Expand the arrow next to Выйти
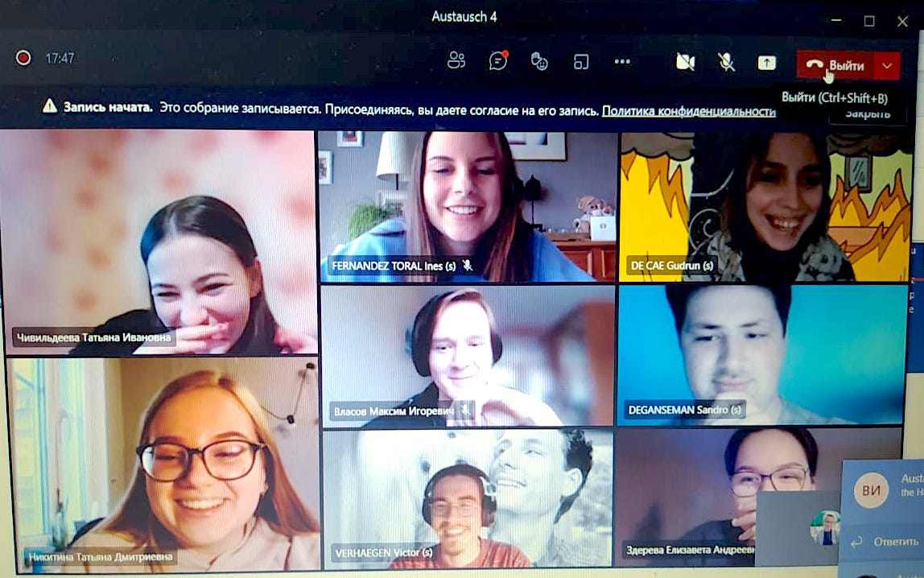 click(887, 66)
